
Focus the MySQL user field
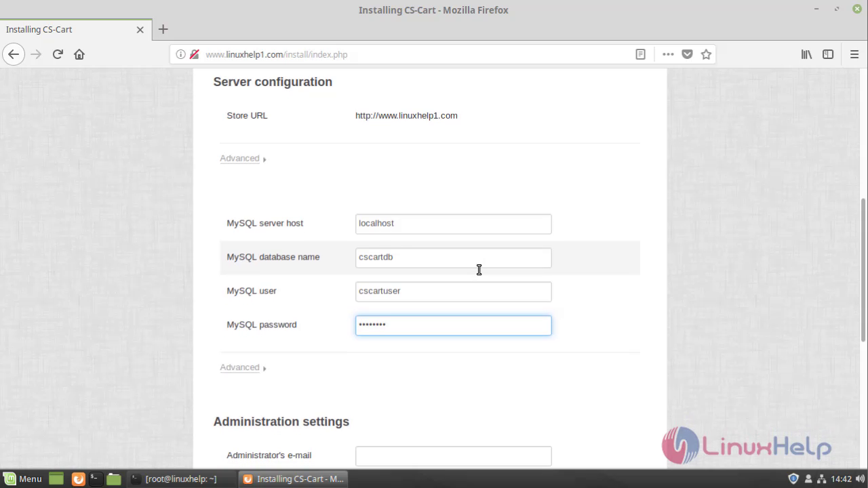[x=453, y=291]
